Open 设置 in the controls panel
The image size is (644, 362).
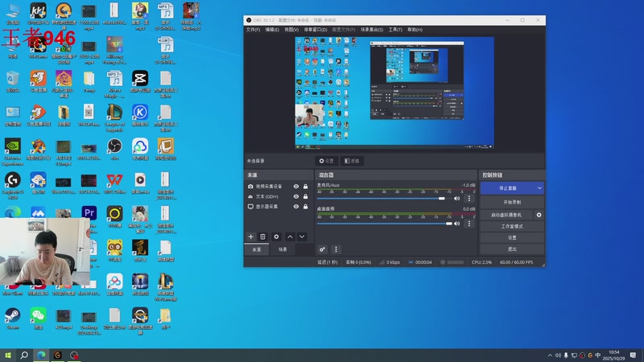pyautogui.click(x=512, y=237)
